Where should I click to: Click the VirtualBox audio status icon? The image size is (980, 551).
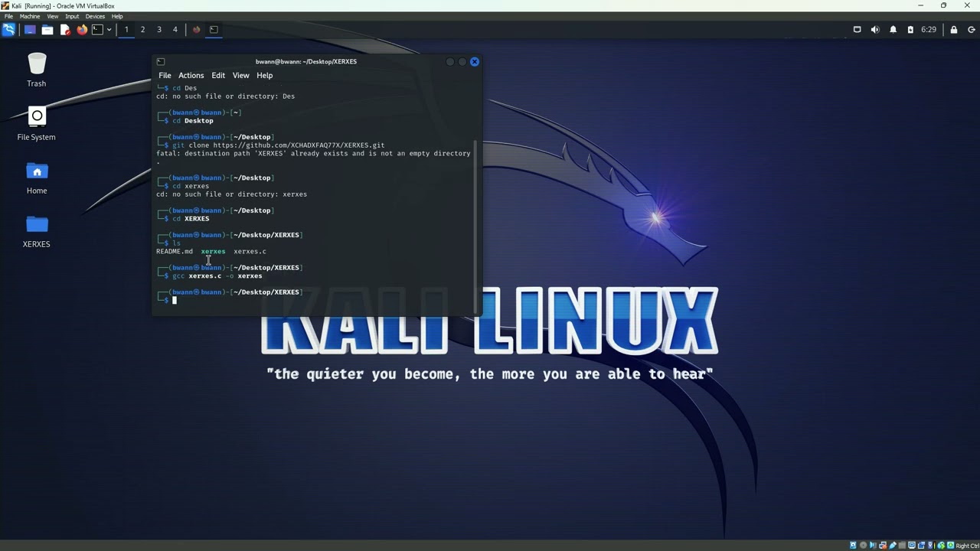[x=873, y=546]
